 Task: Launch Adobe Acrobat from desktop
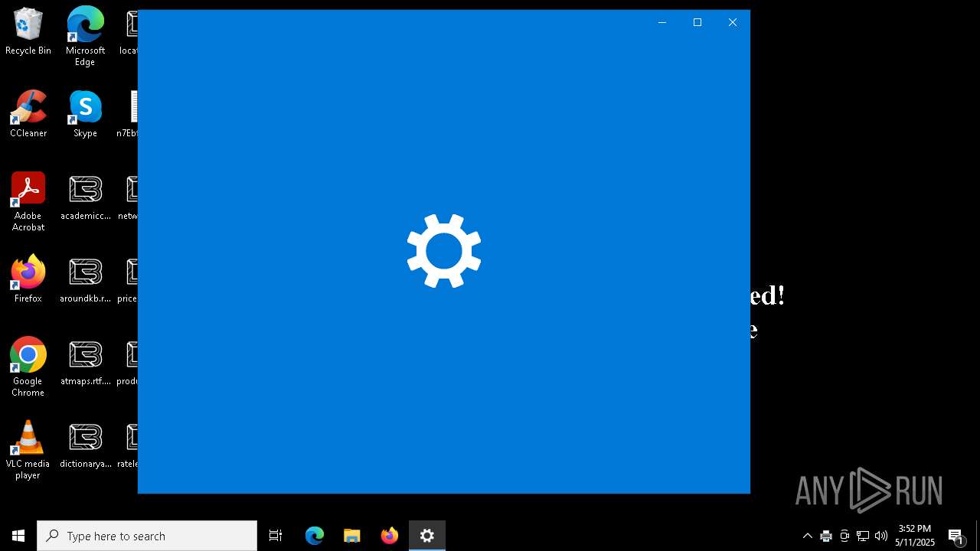[x=28, y=201]
